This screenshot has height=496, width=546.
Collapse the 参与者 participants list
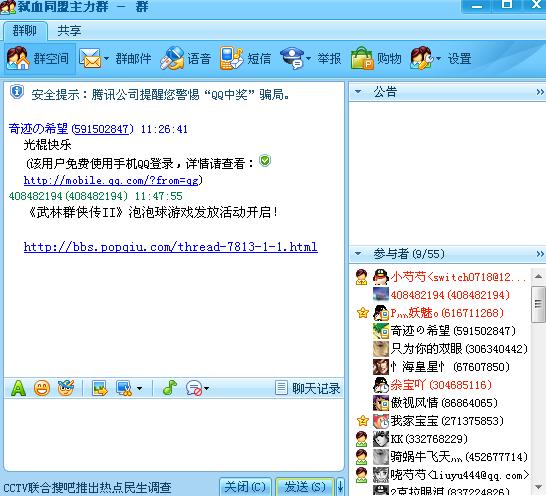pyautogui.click(x=358, y=254)
